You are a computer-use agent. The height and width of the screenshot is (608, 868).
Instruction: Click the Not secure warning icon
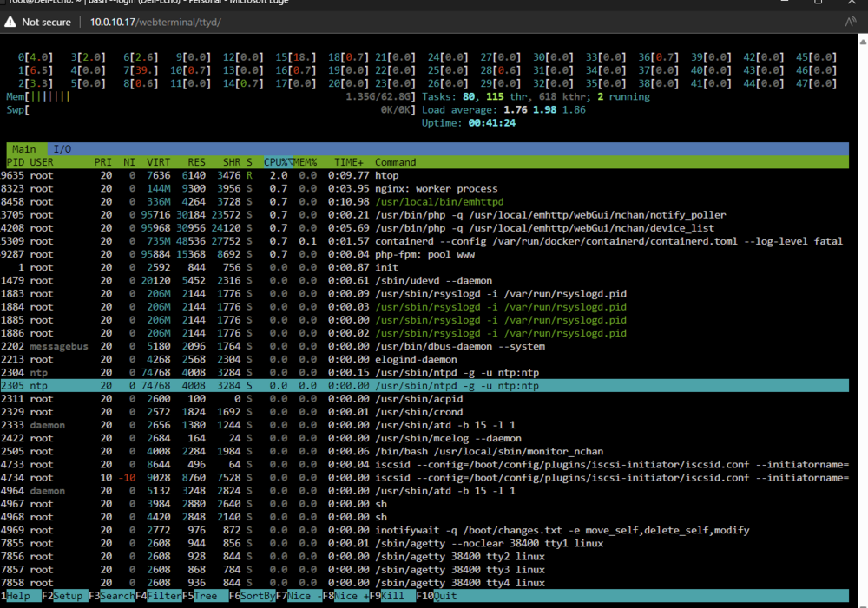pos(10,23)
